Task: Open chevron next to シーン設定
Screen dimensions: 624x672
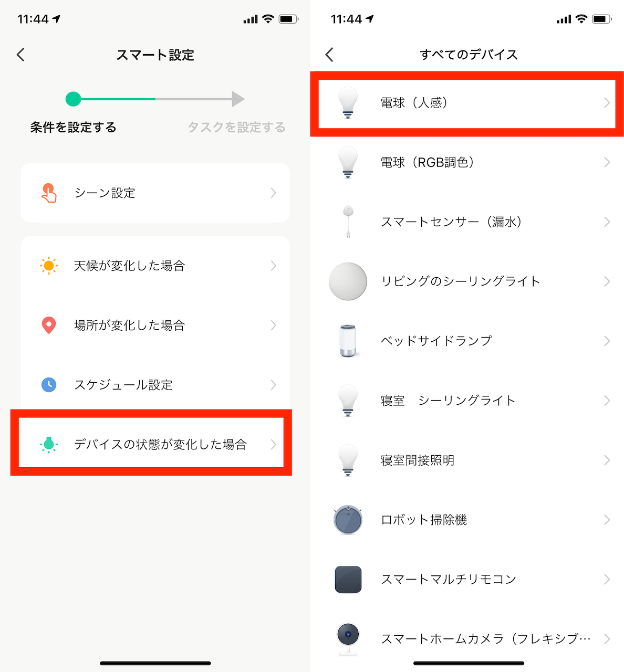Action: tap(273, 193)
